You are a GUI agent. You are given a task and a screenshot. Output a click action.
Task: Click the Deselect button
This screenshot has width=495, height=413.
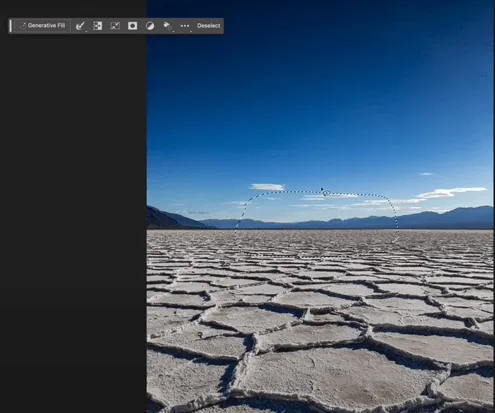coord(208,26)
